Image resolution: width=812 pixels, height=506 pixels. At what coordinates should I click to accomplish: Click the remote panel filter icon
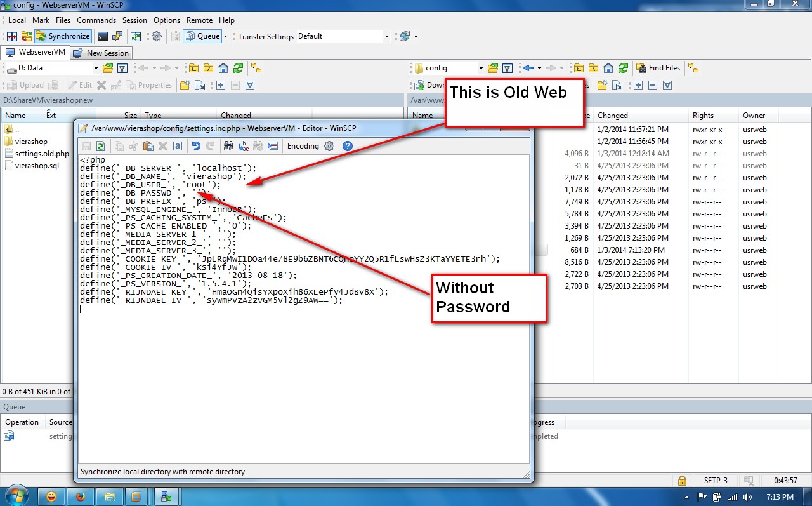coord(507,68)
